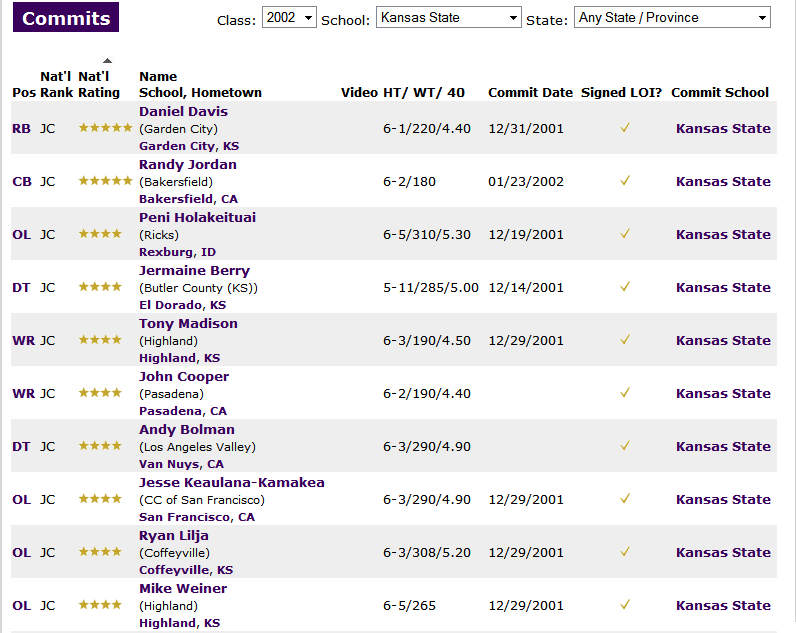Image resolution: width=796 pixels, height=633 pixels.
Task: Click the CB position for Randy Jordan
Action: [22, 182]
